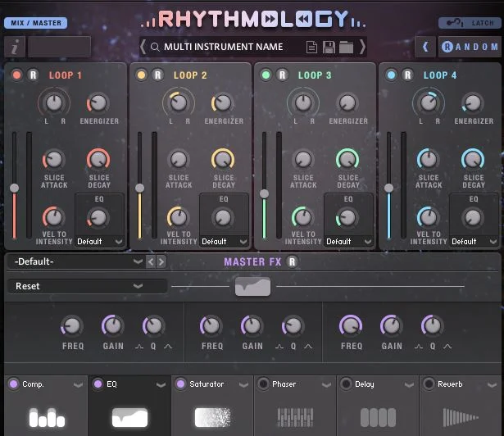504x436 pixels.
Task: Click Loop 1 Energizer knob
Action: [98, 103]
